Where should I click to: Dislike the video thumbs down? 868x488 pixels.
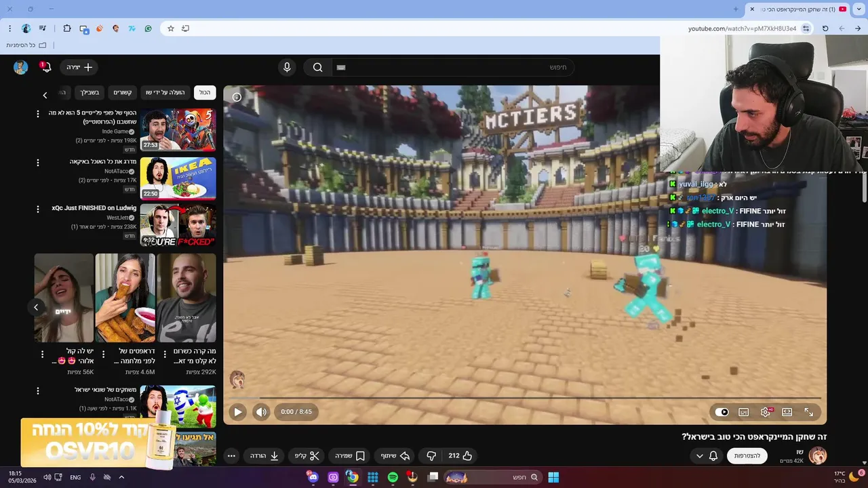tap(431, 456)
